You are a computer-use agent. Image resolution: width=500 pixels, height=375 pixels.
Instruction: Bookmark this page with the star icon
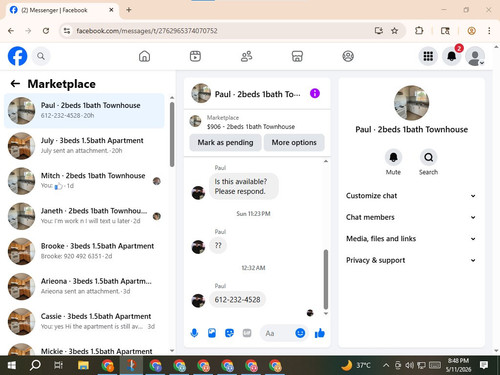click(x=395, y=31)
